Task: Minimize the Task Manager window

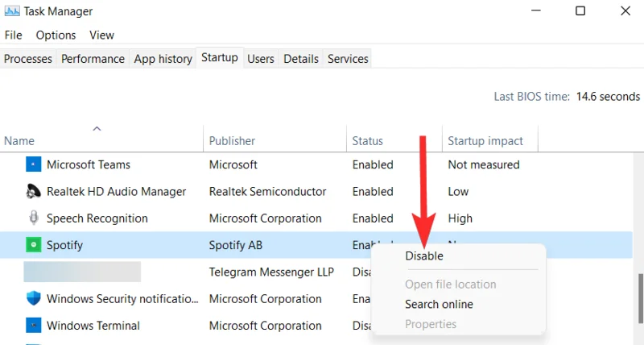Action: [536, 10]
